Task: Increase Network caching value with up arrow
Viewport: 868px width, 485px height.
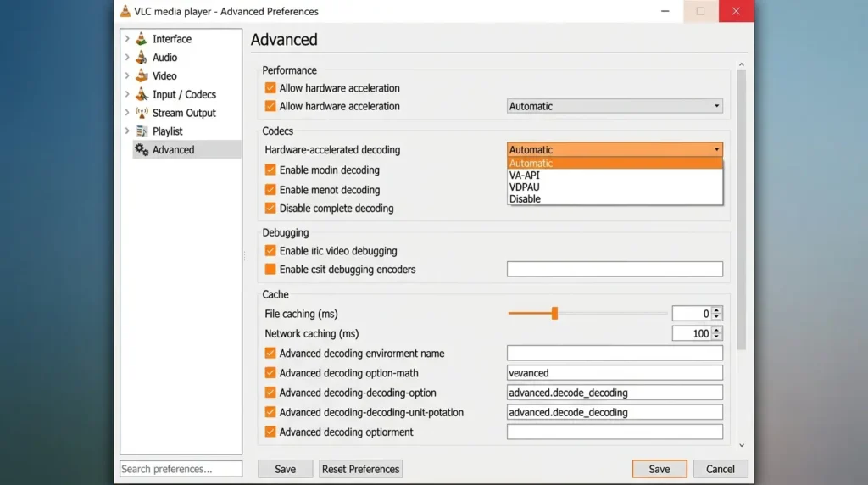Action: [716, 330]
